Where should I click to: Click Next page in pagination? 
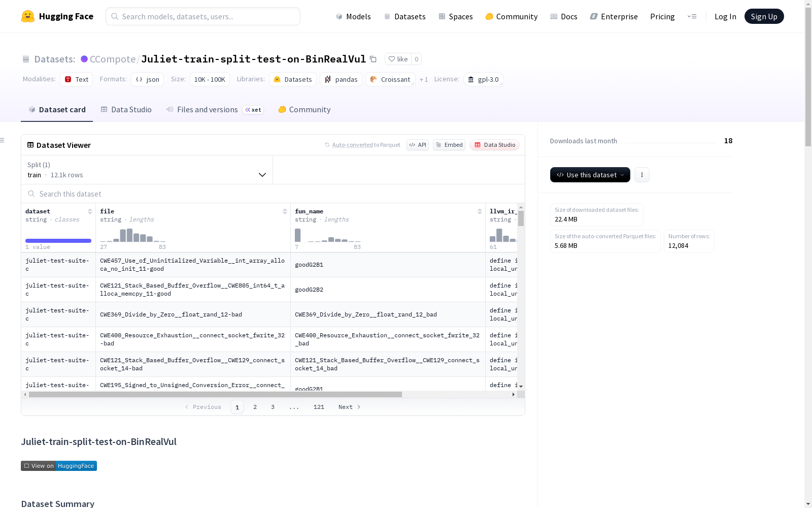click(350, 407)
